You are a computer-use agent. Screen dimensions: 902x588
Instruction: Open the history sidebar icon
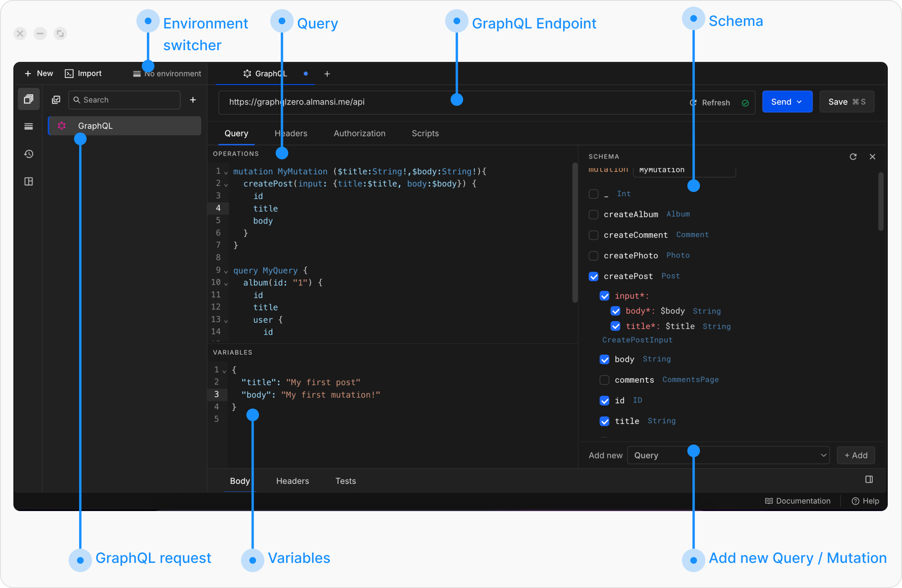pos(28,154)
